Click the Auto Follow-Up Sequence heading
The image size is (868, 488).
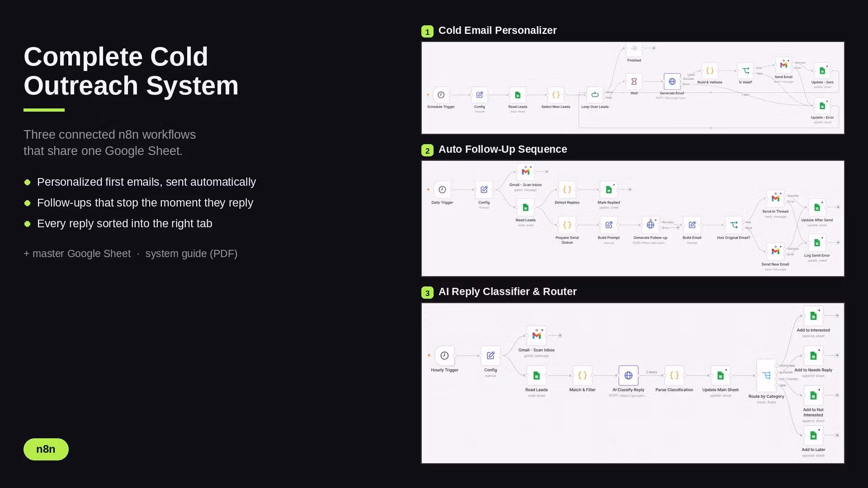503,150
